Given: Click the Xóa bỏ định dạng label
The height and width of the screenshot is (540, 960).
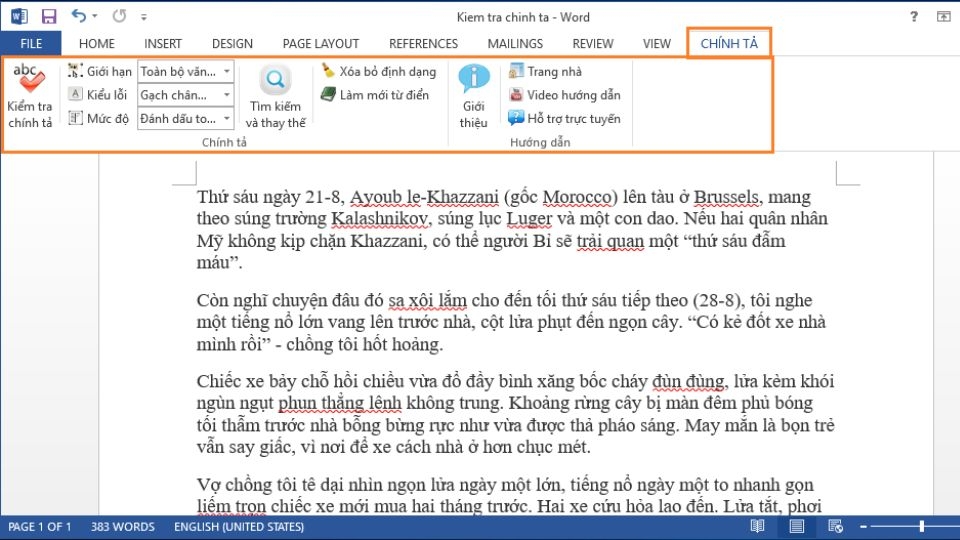Looking at the screenshot, I should (388, 72).
